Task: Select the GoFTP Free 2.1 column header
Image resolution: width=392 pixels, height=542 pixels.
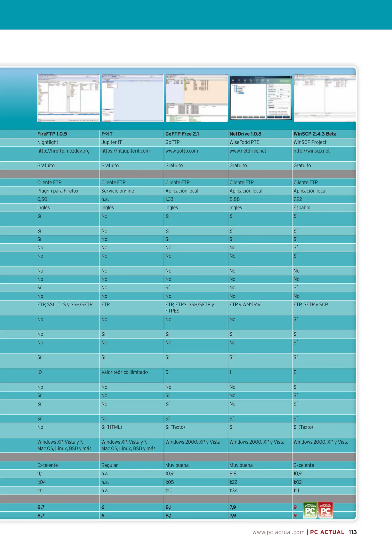Action: (x=182, y=134)
